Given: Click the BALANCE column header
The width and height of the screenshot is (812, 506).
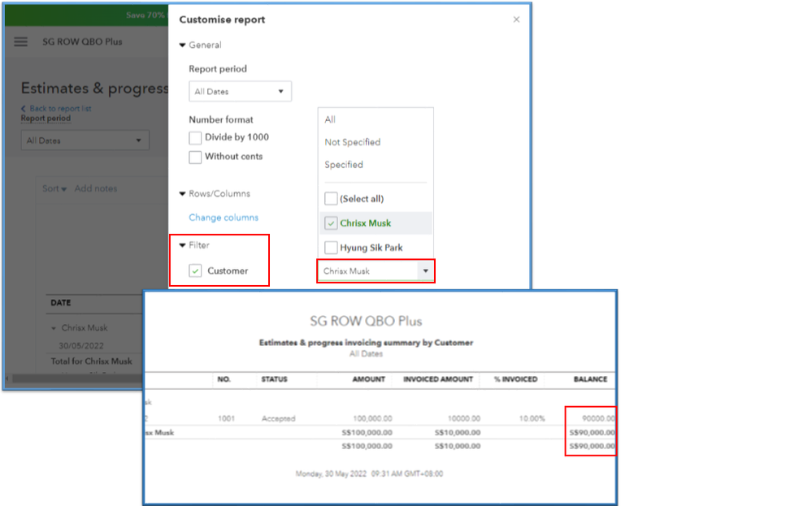Looking at the screenshot, I should (x=590, y=379).
